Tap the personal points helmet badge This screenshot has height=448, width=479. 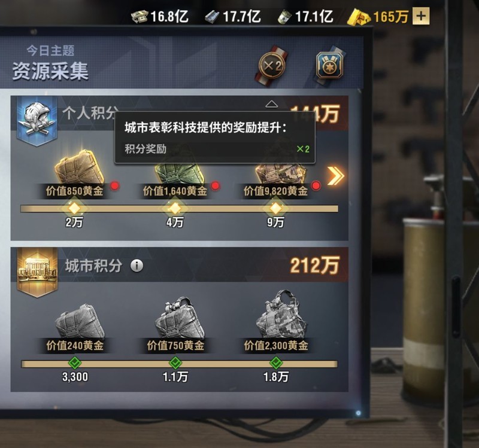(x=37, y=121)
